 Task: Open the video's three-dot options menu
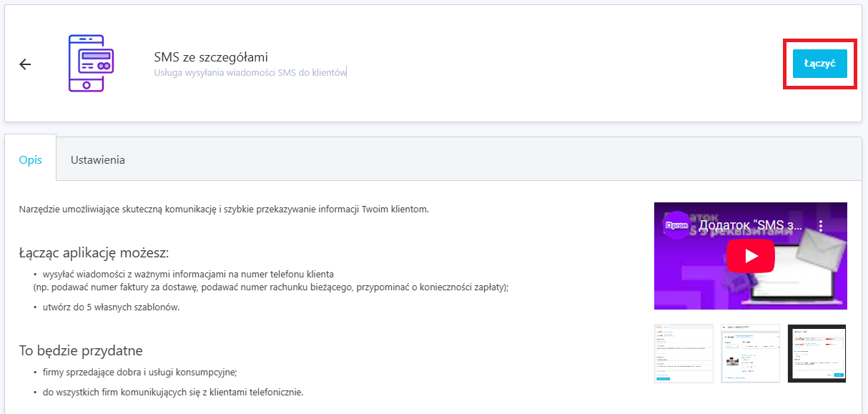821,226
